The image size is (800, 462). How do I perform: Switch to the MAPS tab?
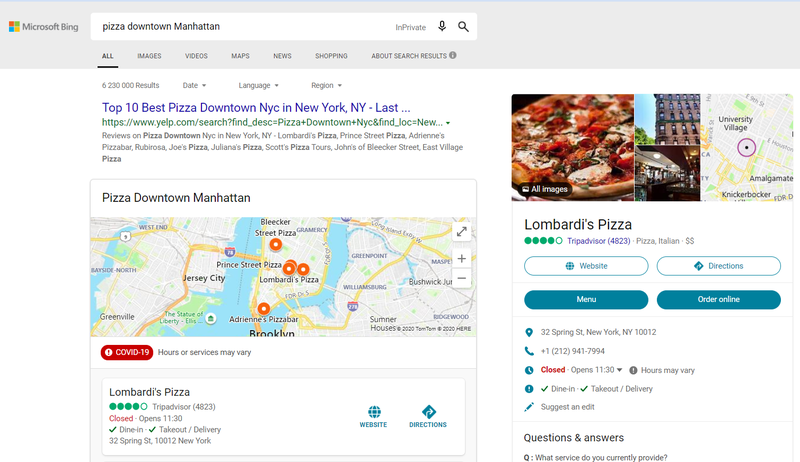tap(240, 56)
